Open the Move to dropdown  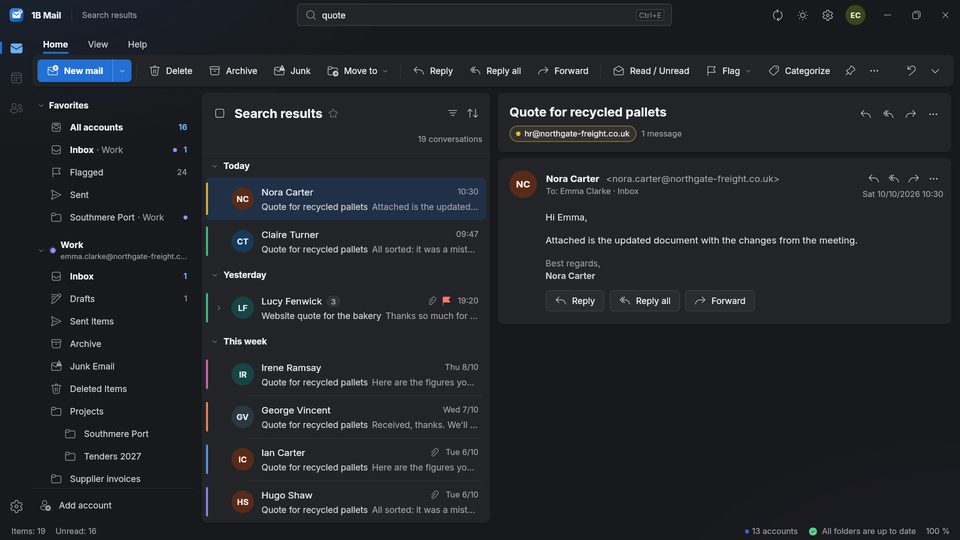[358, 71]
